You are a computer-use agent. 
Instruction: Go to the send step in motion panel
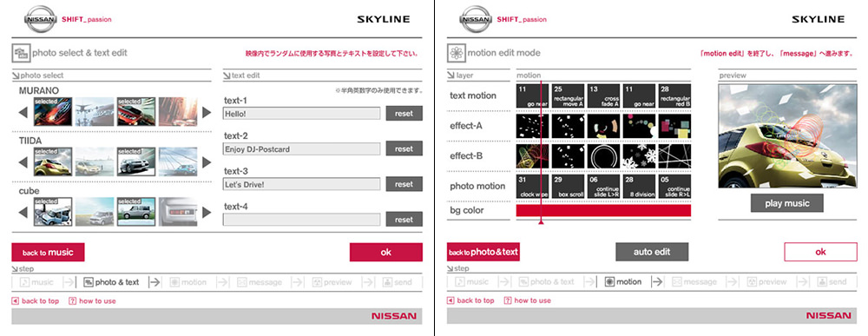(832, 282)
